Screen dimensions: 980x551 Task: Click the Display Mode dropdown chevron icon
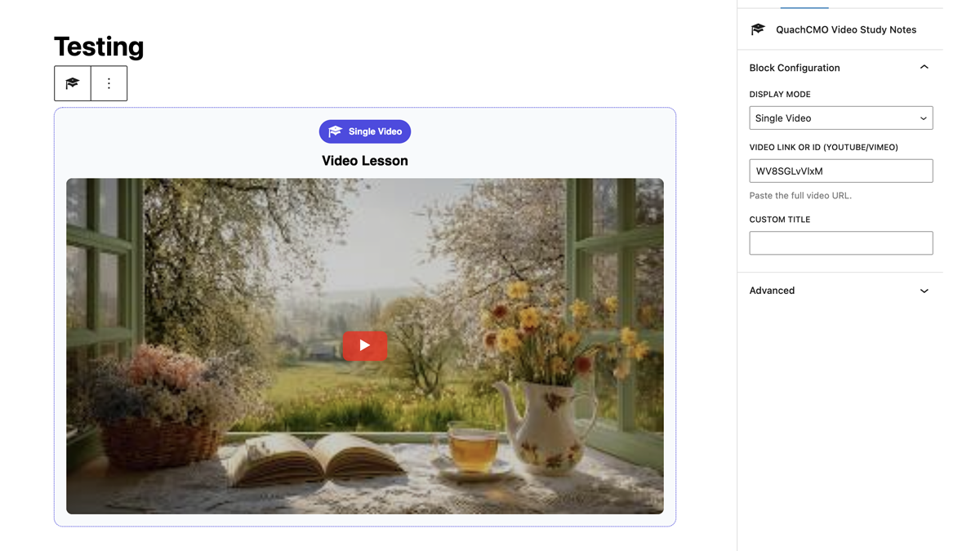[924, 118]
